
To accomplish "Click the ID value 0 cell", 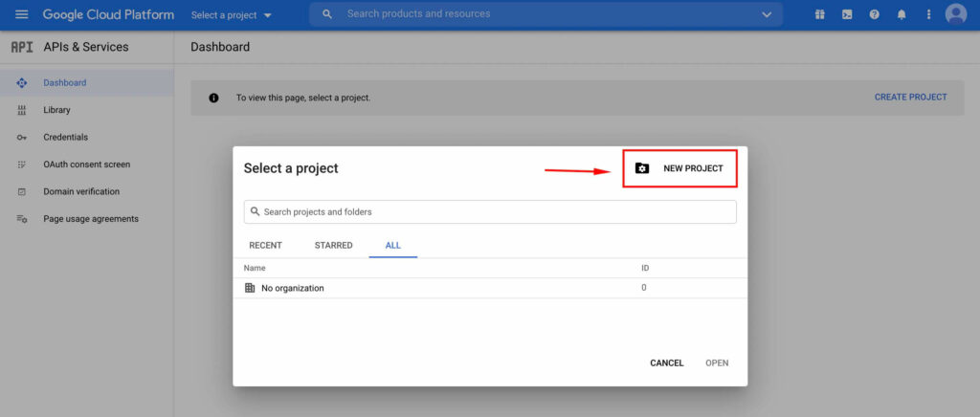I will click(644, 288).
